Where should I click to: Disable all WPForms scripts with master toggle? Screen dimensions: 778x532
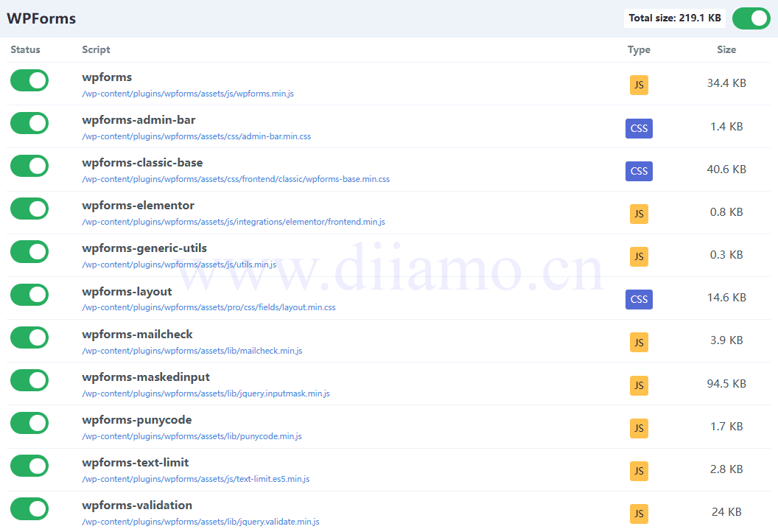tap(751, 18)
